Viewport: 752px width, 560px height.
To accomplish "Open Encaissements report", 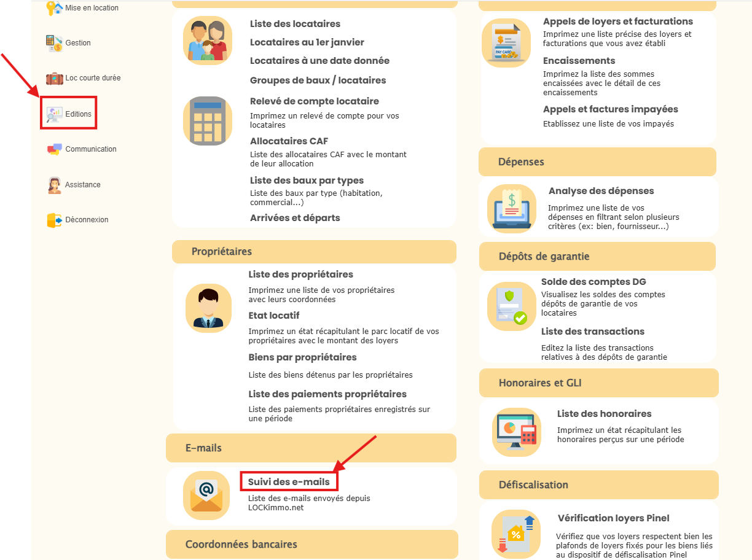I will (579, 61).
